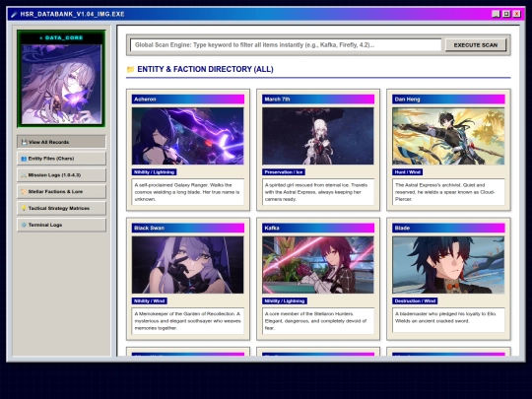The height and width of the screenshot is (399, 532).
Task: Open Kafka's card image
Action: [x=318, y=265]
